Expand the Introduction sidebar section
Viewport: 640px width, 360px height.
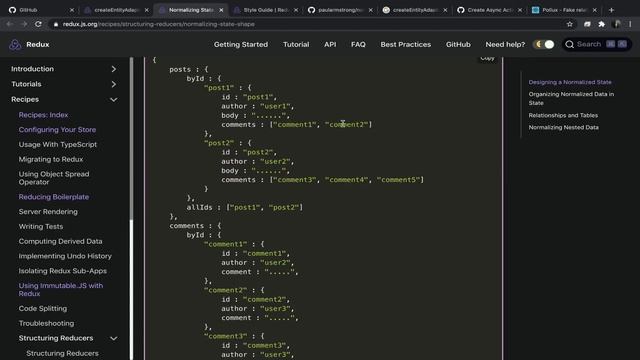coord(113,69)
